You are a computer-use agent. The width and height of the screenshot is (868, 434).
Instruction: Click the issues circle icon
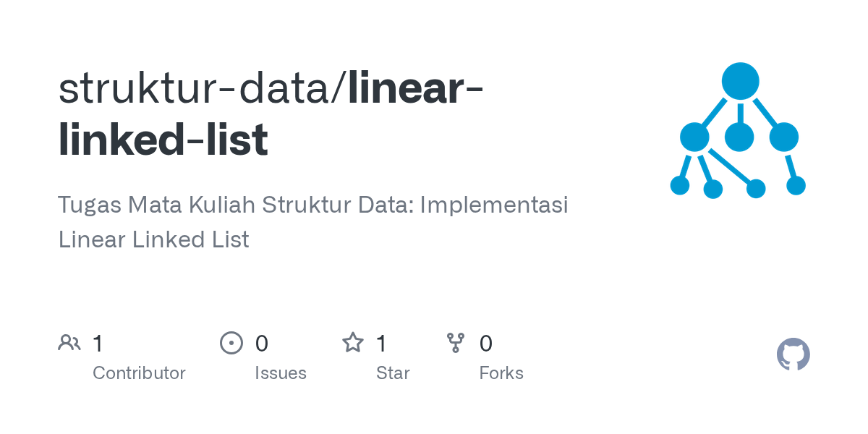(x=231, y=343)
